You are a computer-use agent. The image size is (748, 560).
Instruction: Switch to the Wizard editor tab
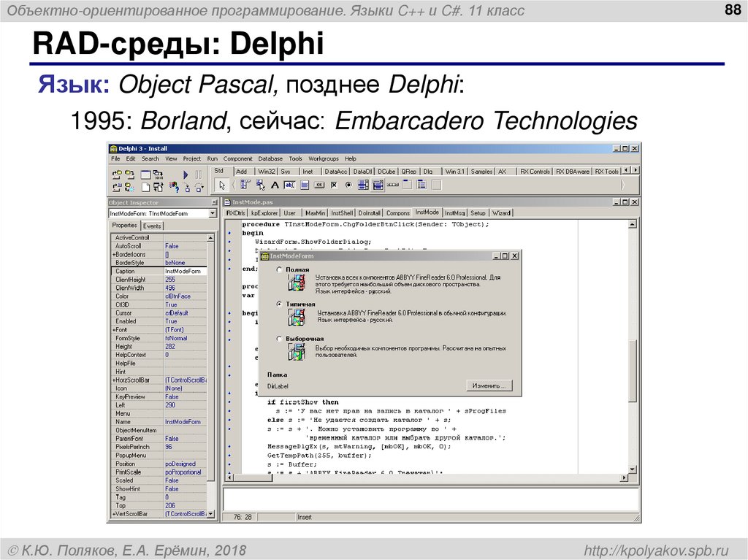(501, 213)
